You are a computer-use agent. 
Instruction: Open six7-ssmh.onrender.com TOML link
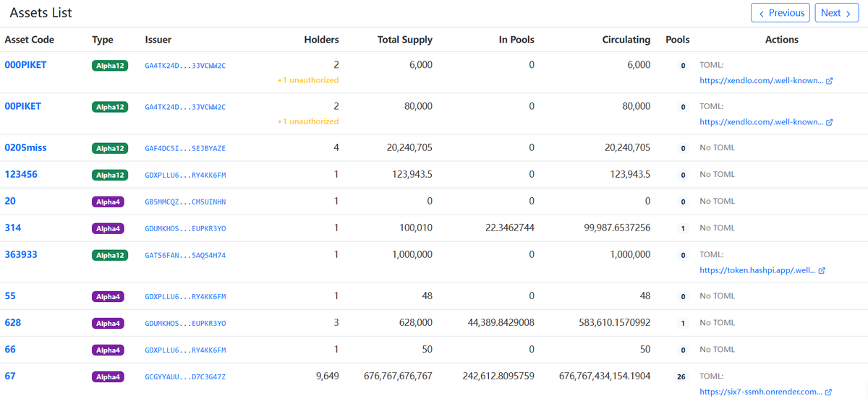point(761,392)
